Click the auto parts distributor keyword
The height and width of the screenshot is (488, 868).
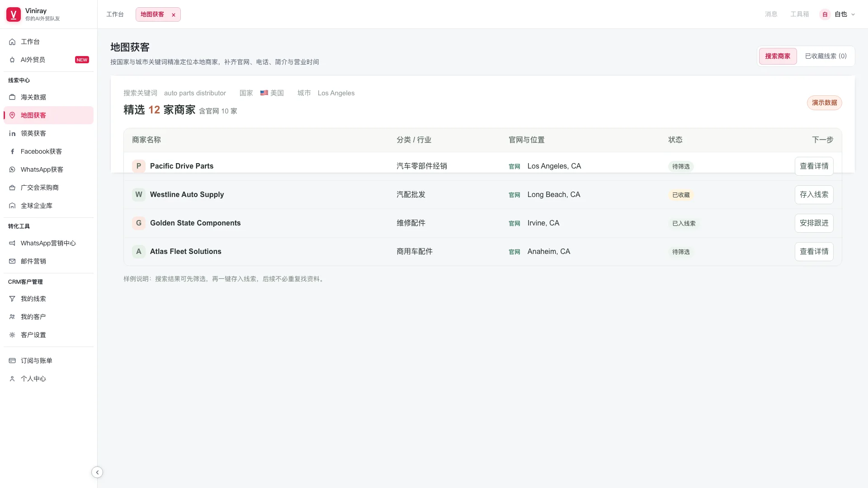195,93
